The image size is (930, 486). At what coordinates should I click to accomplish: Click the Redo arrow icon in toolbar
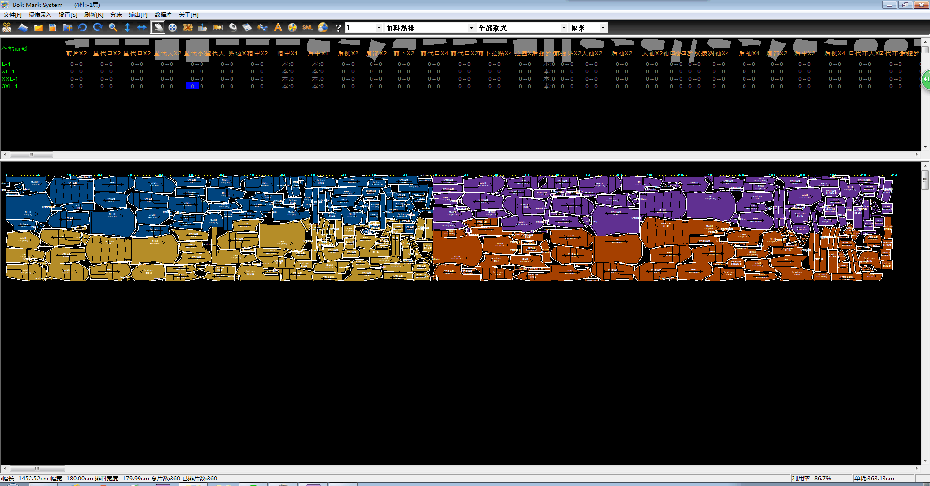[x=97, y=27]
